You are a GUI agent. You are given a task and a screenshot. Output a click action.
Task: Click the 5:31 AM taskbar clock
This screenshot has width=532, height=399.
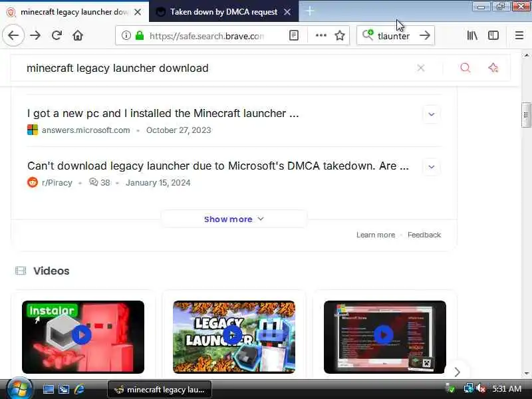click(507, 389)
